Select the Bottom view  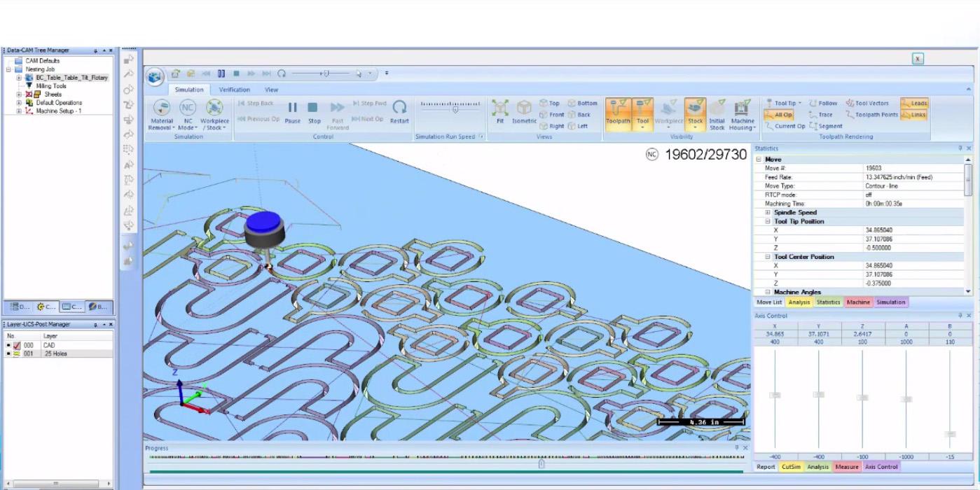click(583, 103)
